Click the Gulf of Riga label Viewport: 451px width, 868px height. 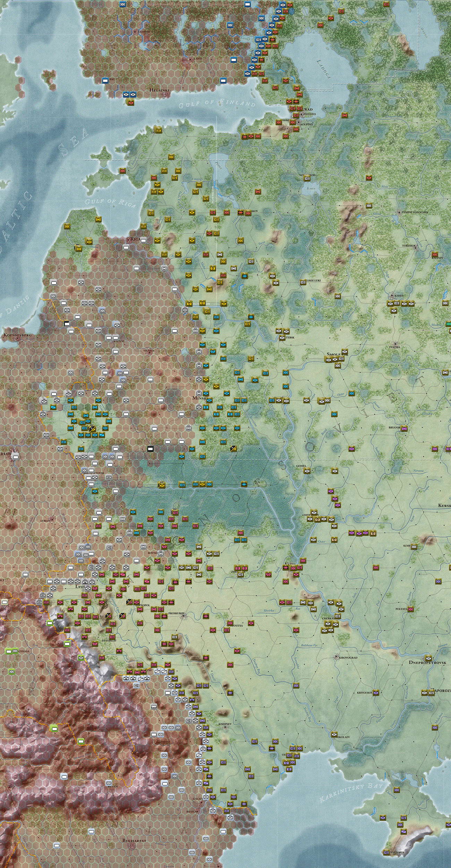coord(110,202)
